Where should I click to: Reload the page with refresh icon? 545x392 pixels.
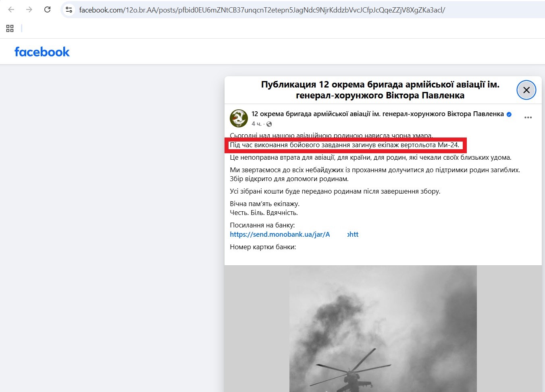47,10
